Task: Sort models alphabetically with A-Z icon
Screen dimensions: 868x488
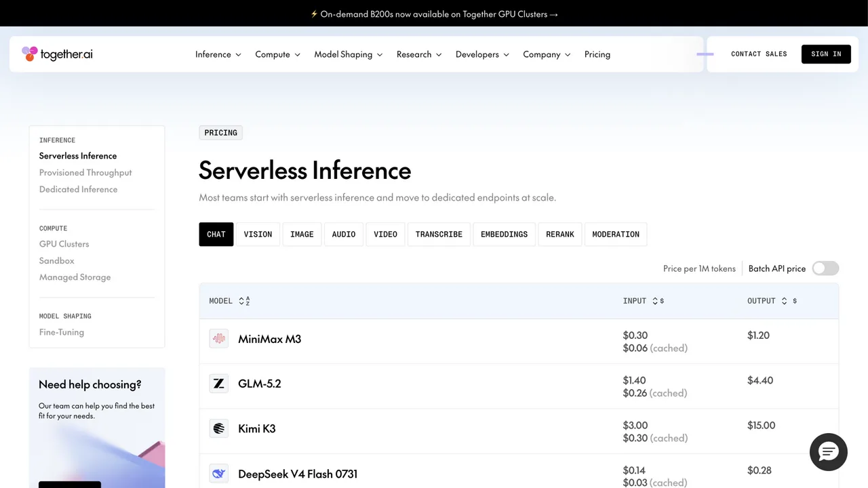Action: click(x=245, y=301)
